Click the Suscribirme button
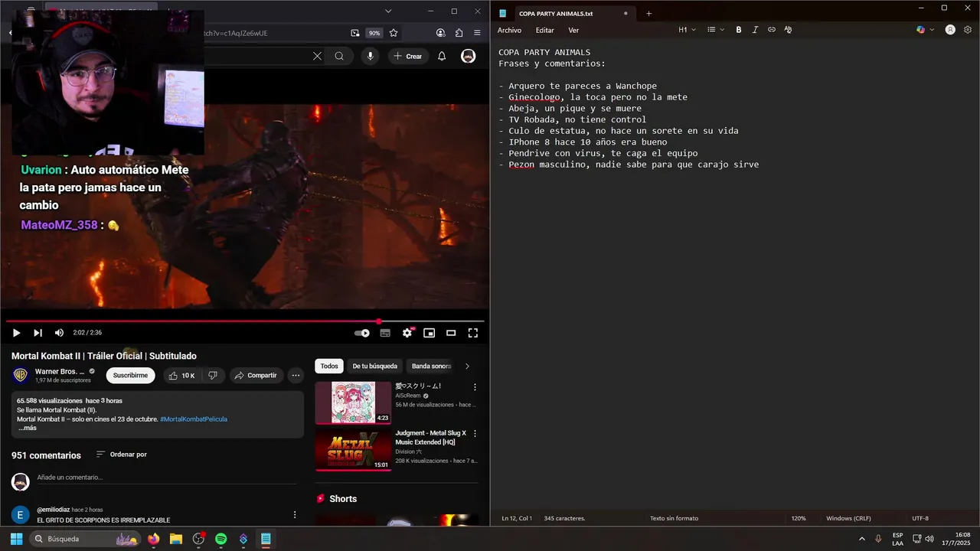This screenshot has width=980, height=551. click(x=130, y=376)
